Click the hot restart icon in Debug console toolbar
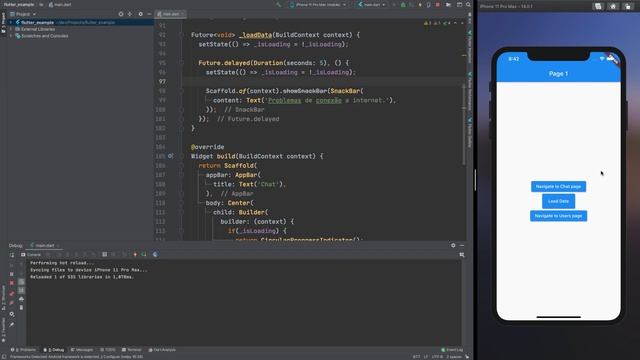 144,254
